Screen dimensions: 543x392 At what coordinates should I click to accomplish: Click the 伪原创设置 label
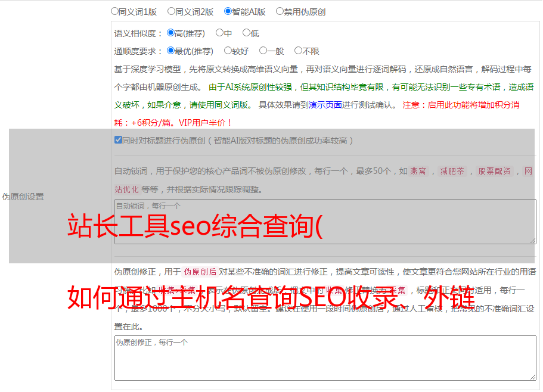[23, 197]
